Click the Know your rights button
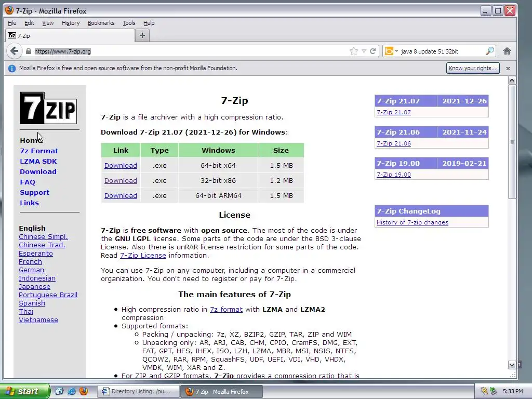The width and height of the screenshot is (532, 399). 473,68
